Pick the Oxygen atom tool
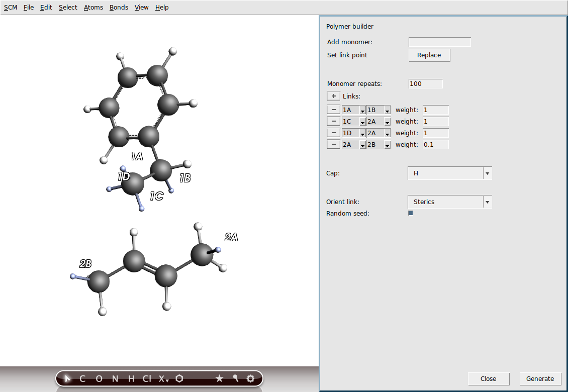Screen dimensions: 568x392 [x=99, y=378]
